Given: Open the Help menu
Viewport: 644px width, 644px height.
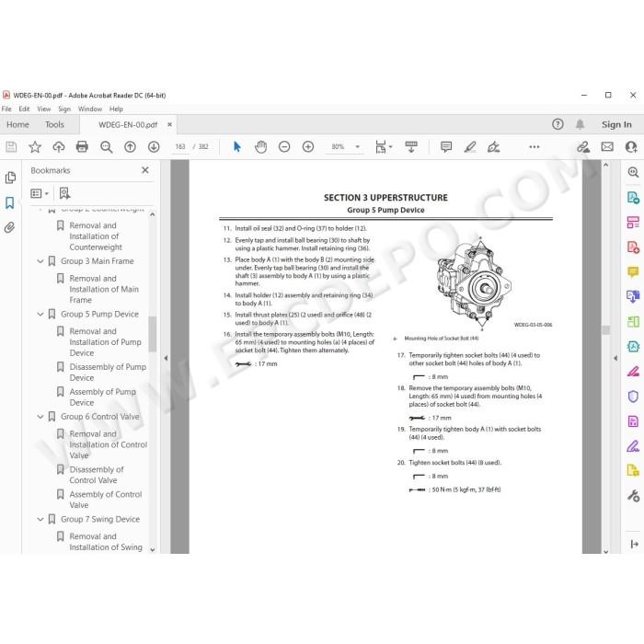Looking at the screenshot, I should pos(116,109).
